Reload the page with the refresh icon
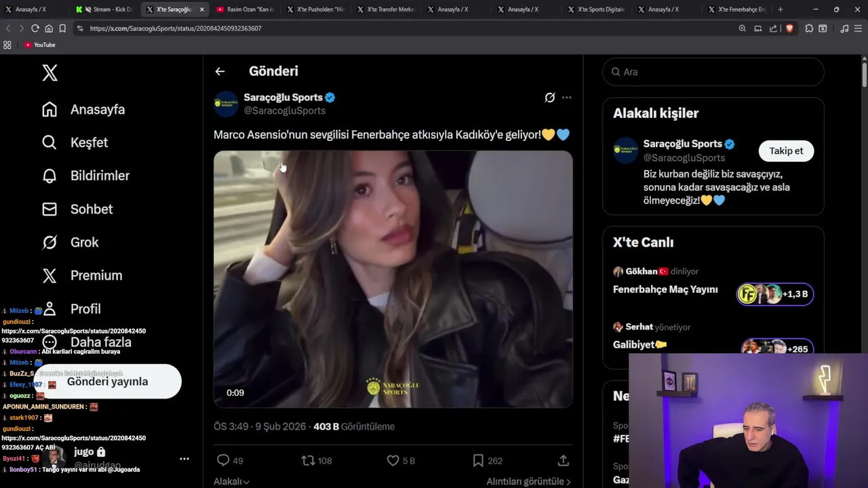This screenshot has height=488, width=868. coord(35,28)
